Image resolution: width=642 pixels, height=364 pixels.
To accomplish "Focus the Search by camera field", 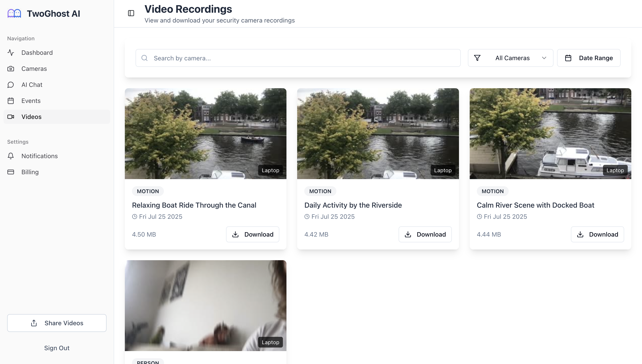I will point(298,58).
